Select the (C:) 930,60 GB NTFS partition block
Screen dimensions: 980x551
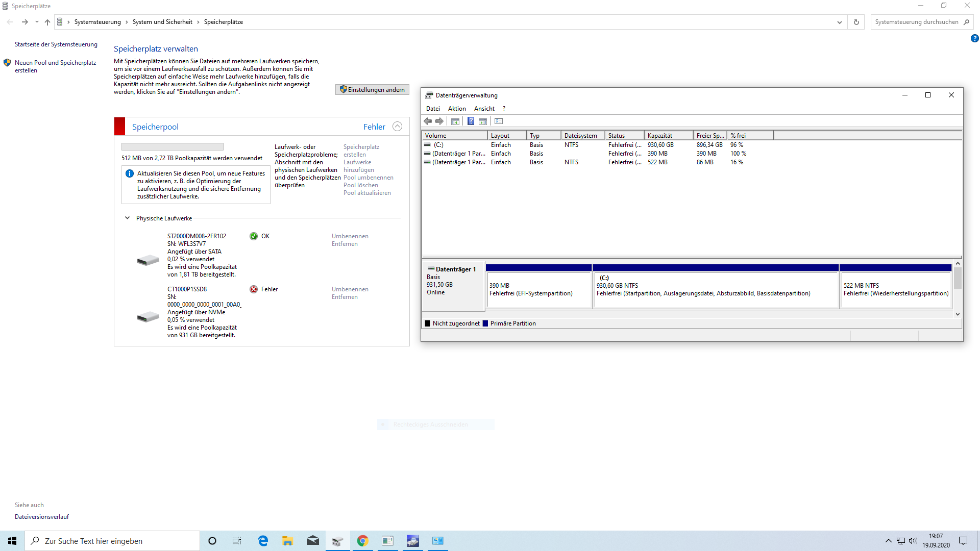716,289
